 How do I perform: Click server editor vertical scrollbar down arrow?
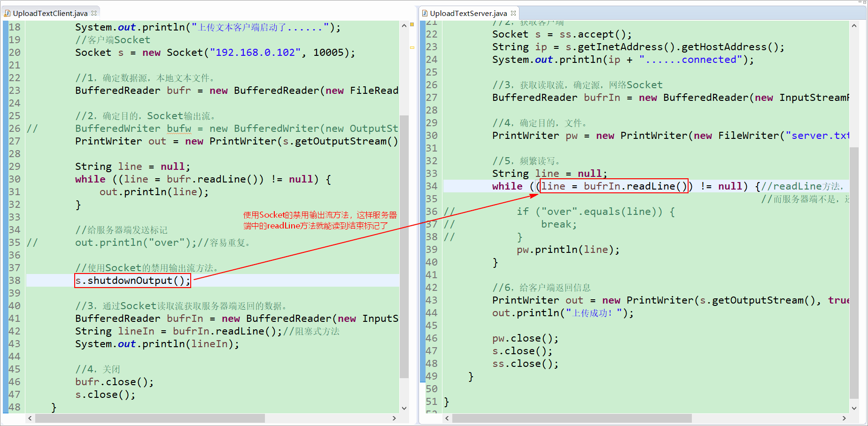[x=854, y=408]
